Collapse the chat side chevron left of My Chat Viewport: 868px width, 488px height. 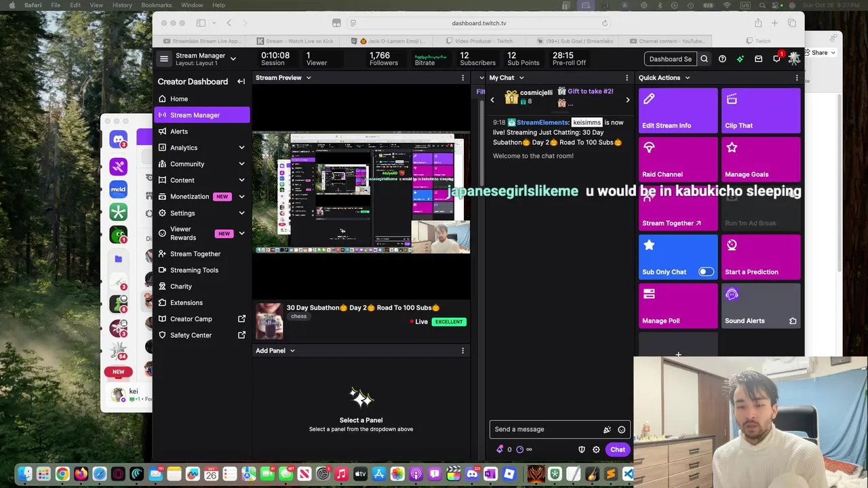coord(481,78)
